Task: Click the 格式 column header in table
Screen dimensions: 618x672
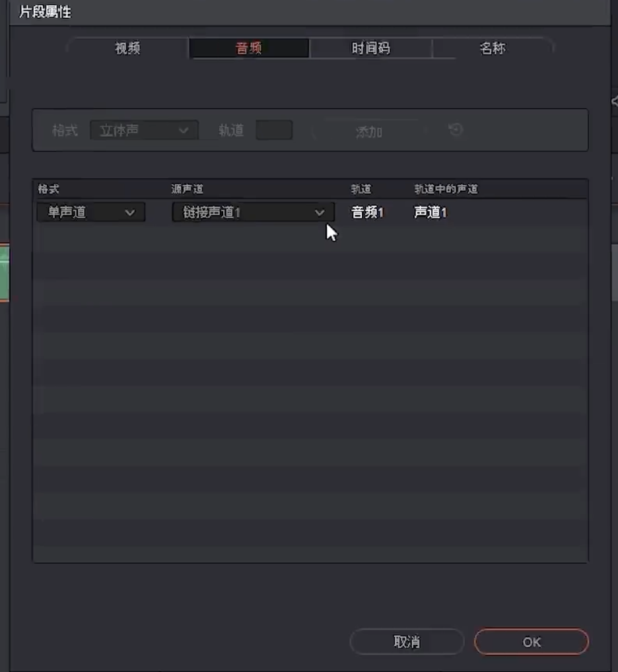Action: pos(49,189)
